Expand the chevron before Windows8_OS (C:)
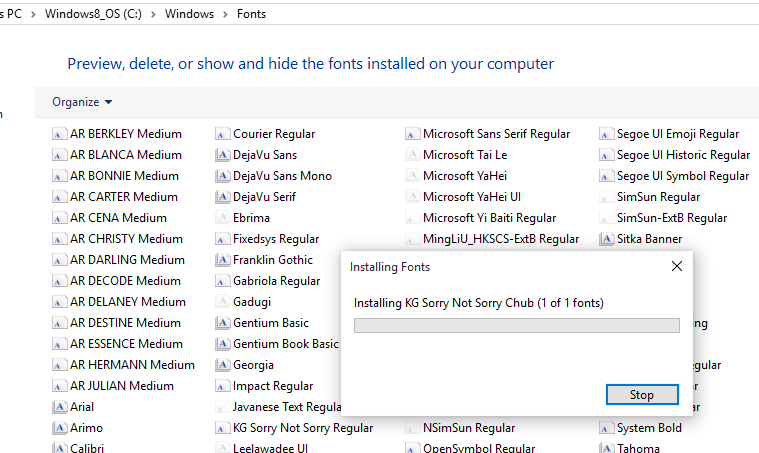This screenshot has width=759, height=453. pos(33,14)
